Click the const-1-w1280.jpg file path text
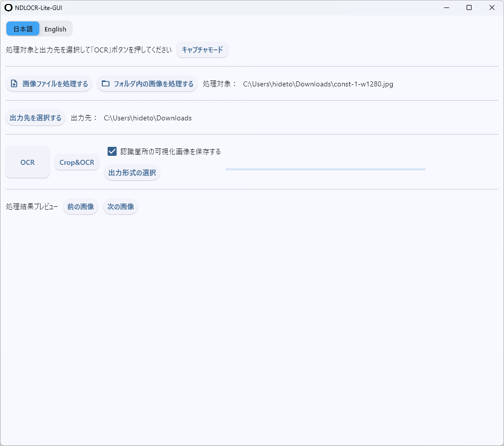Viewport: 504px width, 446px height. 317,84
